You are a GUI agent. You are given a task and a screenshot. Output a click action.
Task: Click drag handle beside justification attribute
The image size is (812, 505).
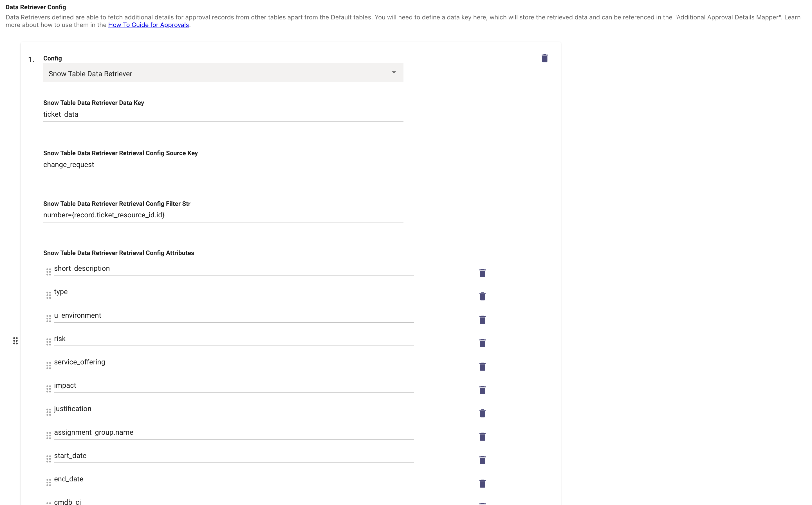pyautogui.click(x=48, y=412)
